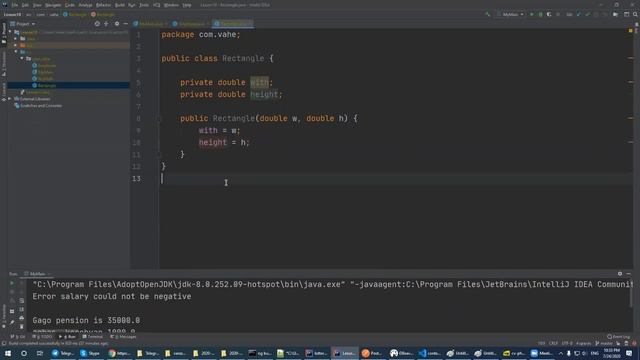Click the Git commit checkmark icon
The width and height of the screenshot is (640, 360).
pyautogui.click(x=587, y=14)
